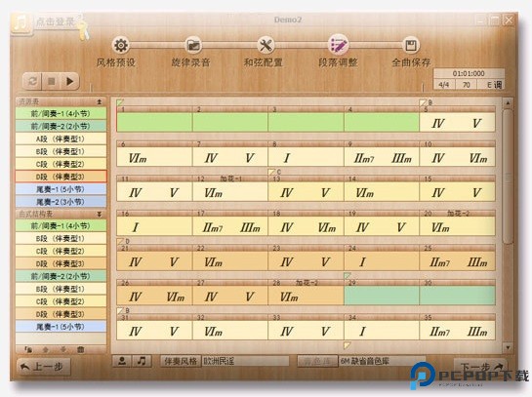Click the 加花-1 label on measure 12
The height and width of the screenshot is (397, 532).
(x=230, y=179)
